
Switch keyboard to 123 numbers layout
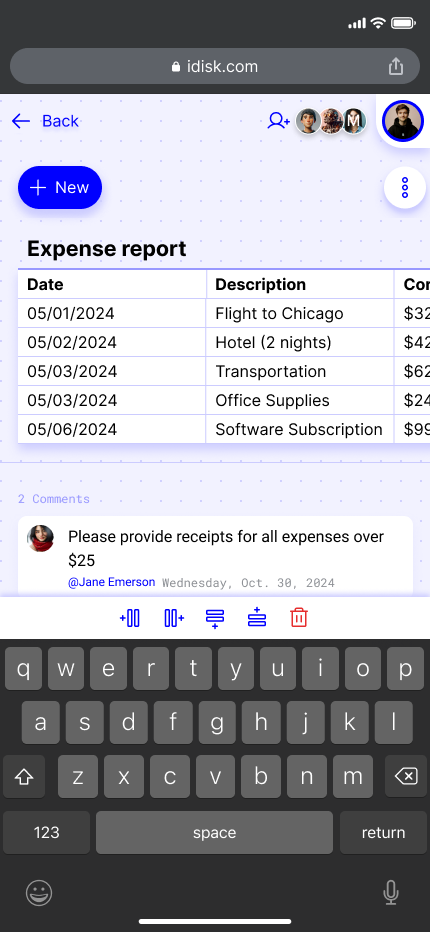pos(46,833)
